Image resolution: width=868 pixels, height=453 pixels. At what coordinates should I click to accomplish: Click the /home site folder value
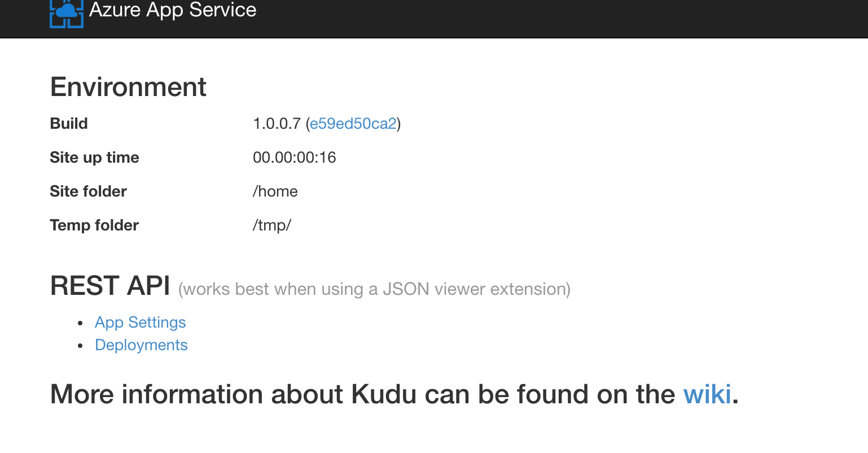[x=275, y=191]
